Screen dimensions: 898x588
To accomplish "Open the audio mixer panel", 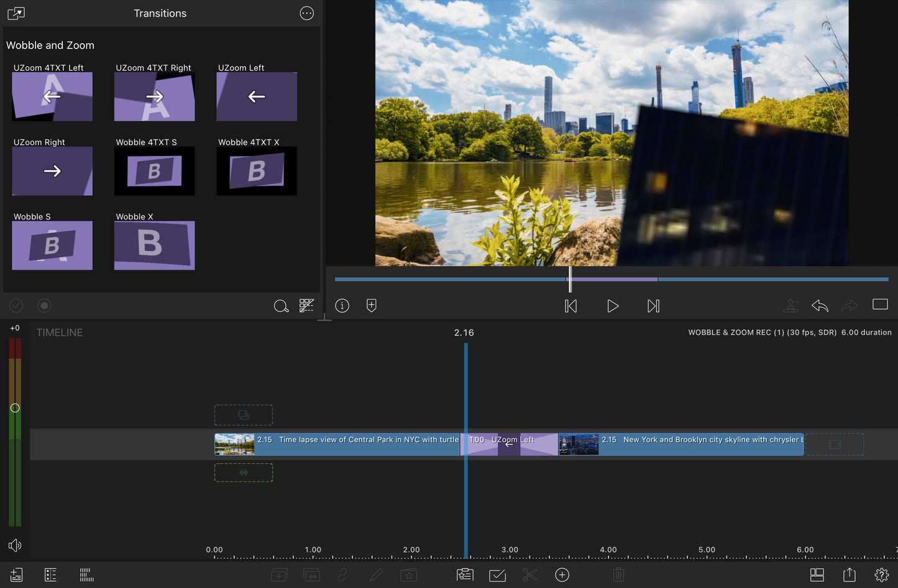I will point(86,575).
